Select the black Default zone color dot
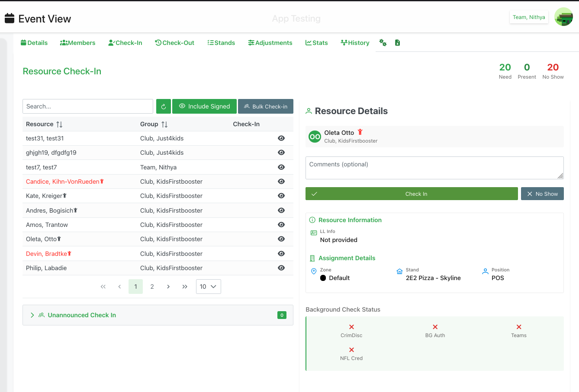Image resolution: width=579 pixels, height=392 pixels. point(323,278)
